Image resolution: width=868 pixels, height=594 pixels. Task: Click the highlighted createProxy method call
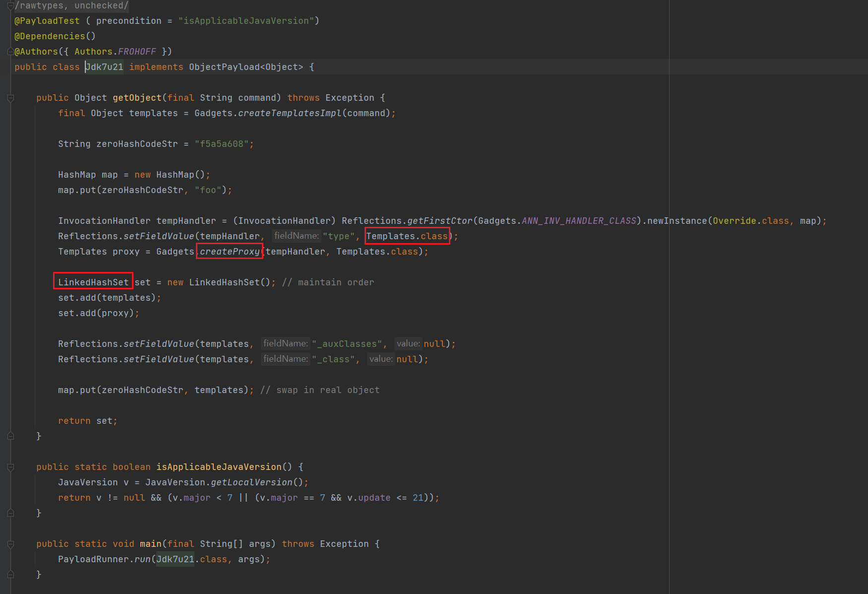(x=229, y=252)
